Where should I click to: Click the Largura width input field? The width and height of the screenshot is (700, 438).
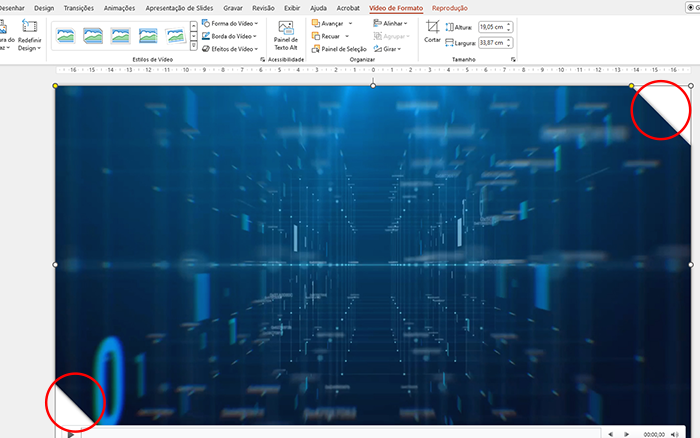492,43
